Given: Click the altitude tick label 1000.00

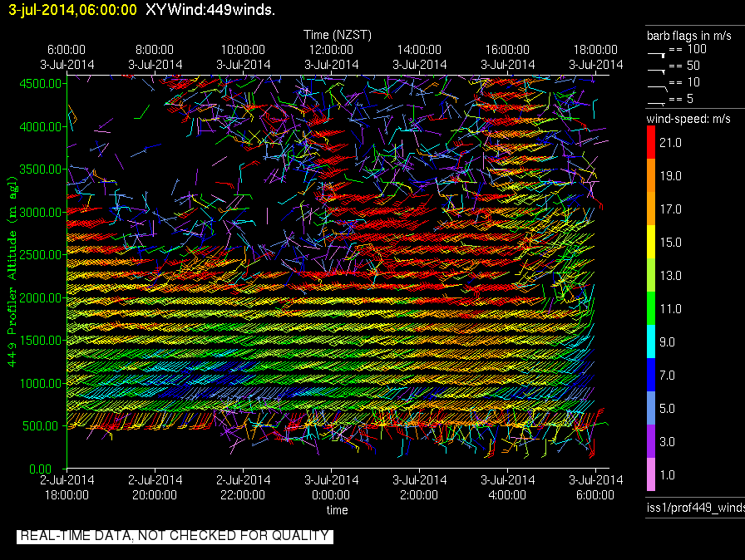Looking at the screenshot, I should [x=41, y=384].
